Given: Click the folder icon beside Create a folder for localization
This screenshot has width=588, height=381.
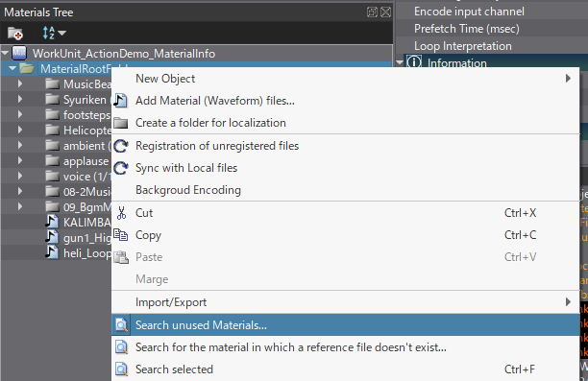Looking at the screenshot, I should click(121, 123).
